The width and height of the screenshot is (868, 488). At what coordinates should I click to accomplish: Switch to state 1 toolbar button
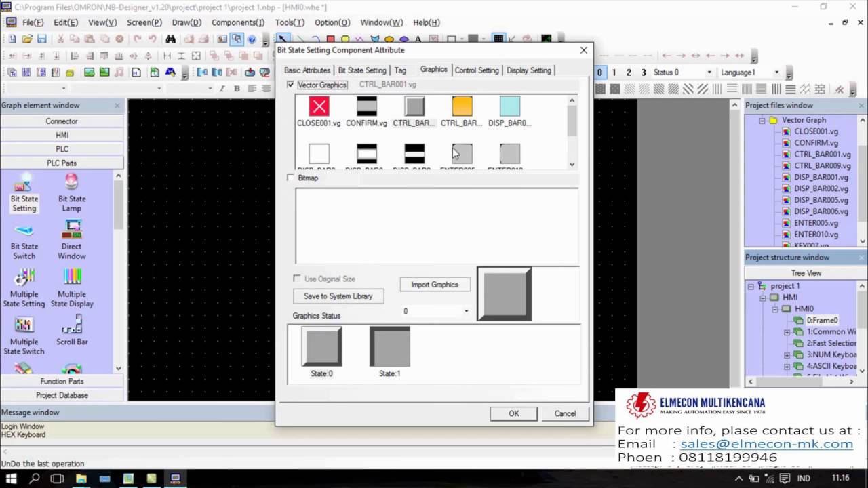pos(614,73)
